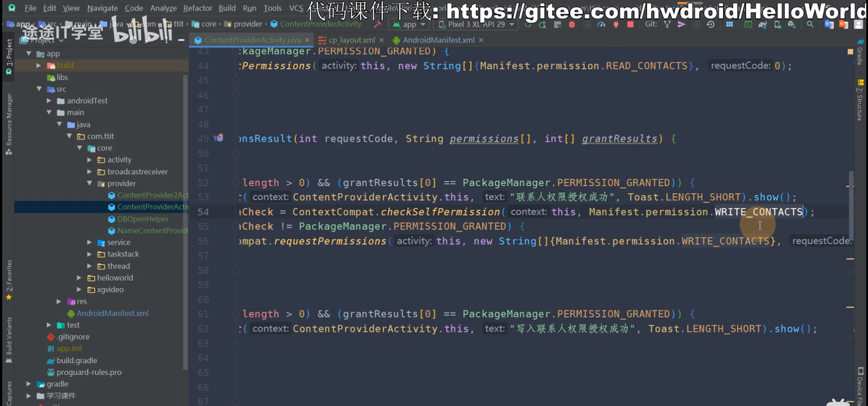Open the SDK Manager icon
Screen dimensions: 868x406
[x=791, y=24]
